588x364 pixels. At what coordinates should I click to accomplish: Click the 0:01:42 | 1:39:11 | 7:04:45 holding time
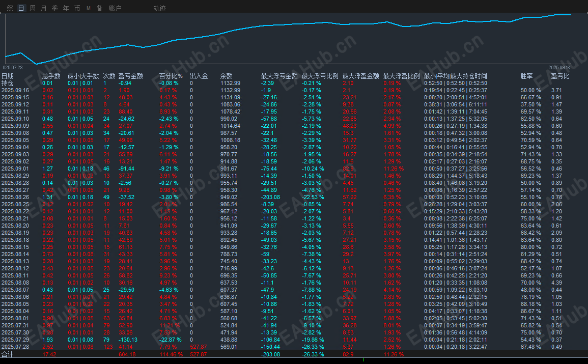click(x=456, y=111)
